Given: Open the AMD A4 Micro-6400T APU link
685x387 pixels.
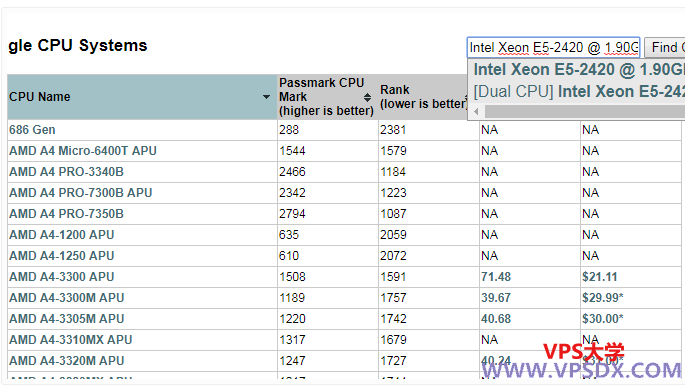Looking at the screenshot, I should pyautogui.click(x=83, y=151).
